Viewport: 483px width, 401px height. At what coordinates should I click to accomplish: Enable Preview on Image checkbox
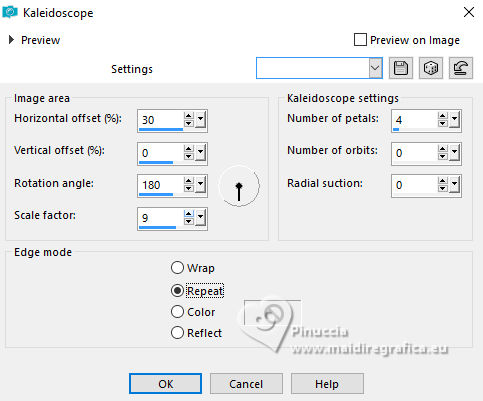click(360, 40)
